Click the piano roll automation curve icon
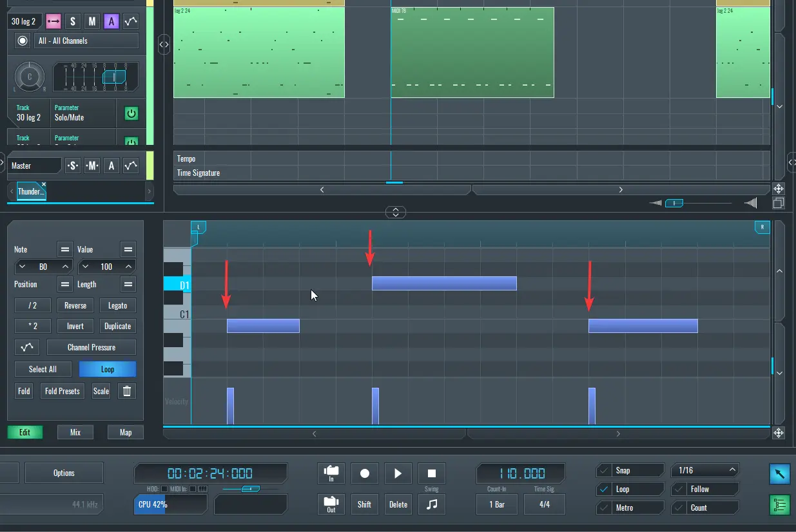 27,347
